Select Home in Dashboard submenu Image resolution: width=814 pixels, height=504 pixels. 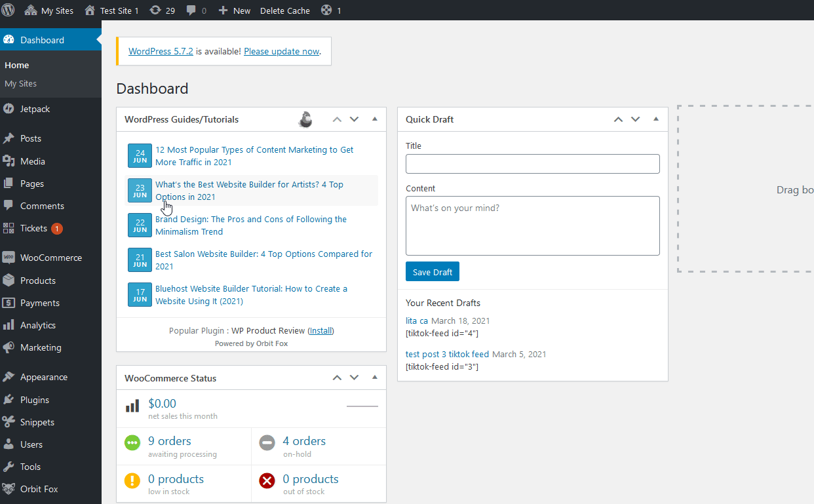pyautogui.click(x=17, y=65)
